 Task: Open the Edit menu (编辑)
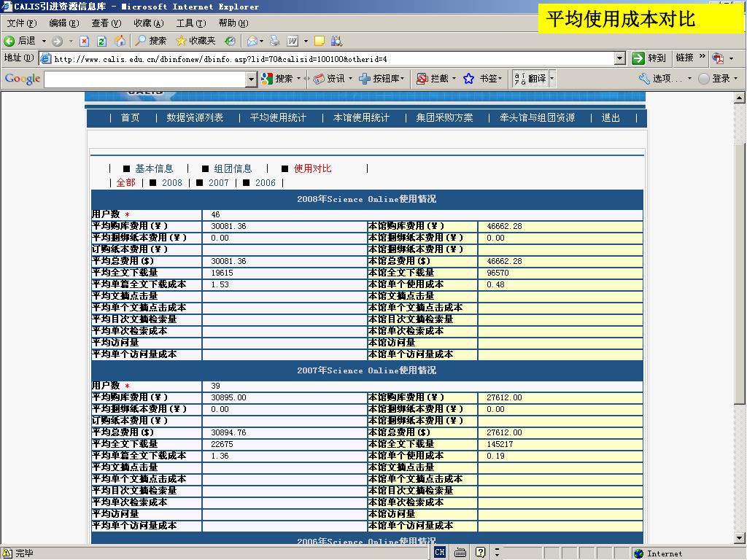(64, 23)
